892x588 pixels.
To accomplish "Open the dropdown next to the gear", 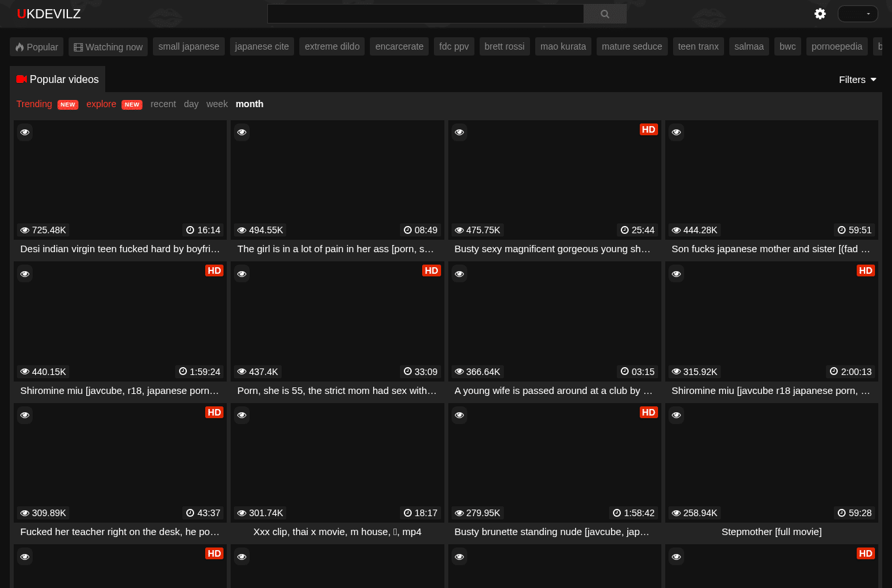I will [x=858, y=14].
